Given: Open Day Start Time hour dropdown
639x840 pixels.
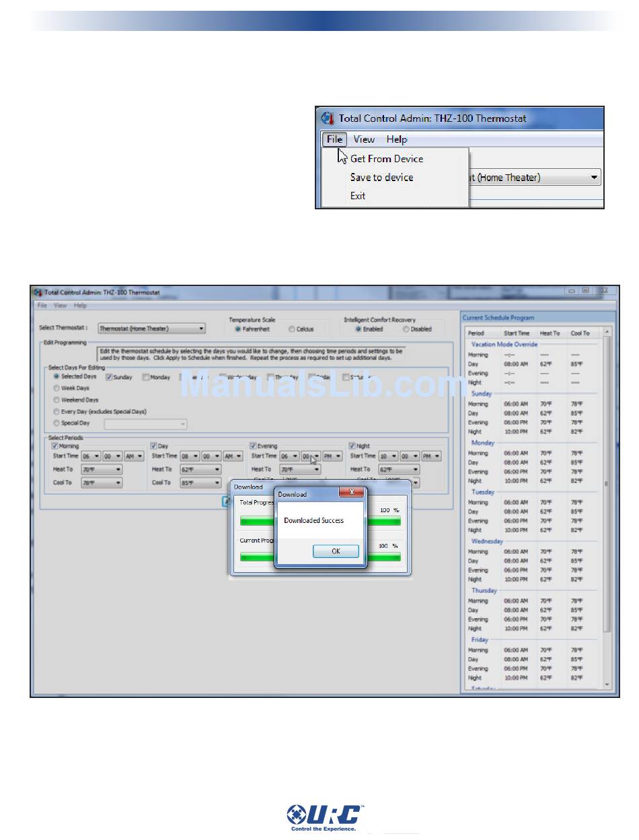Looking at the screenshot, I should (x=190, y=456).
